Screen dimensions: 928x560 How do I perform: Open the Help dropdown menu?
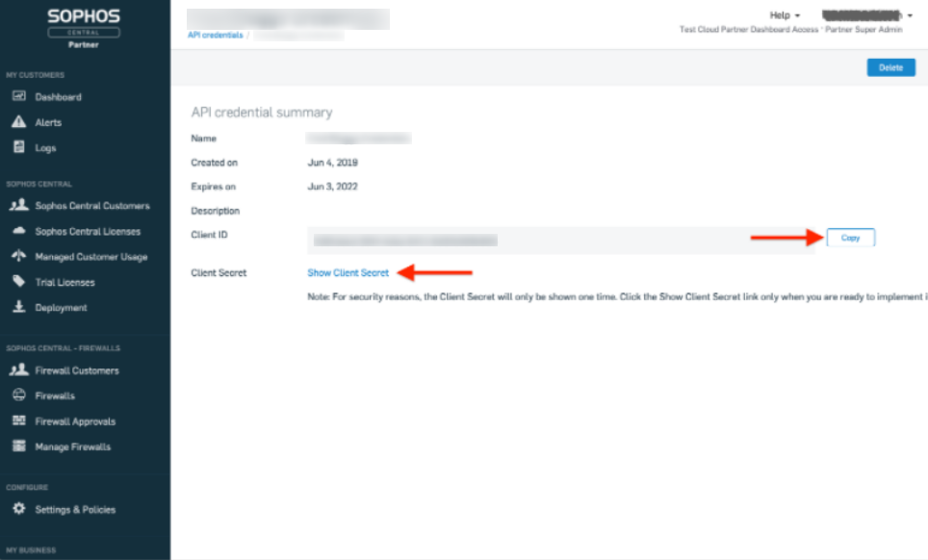tap(785, 15)
